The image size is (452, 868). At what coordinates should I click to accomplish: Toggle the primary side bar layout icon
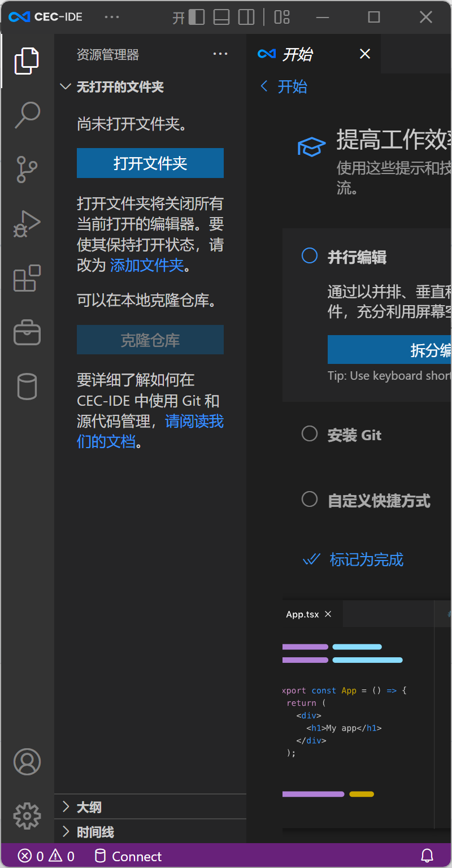click(197, 17)
